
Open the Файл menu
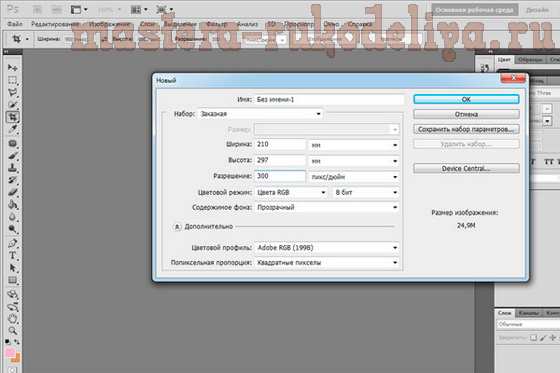pyautogui.click(x=15, y=24)
